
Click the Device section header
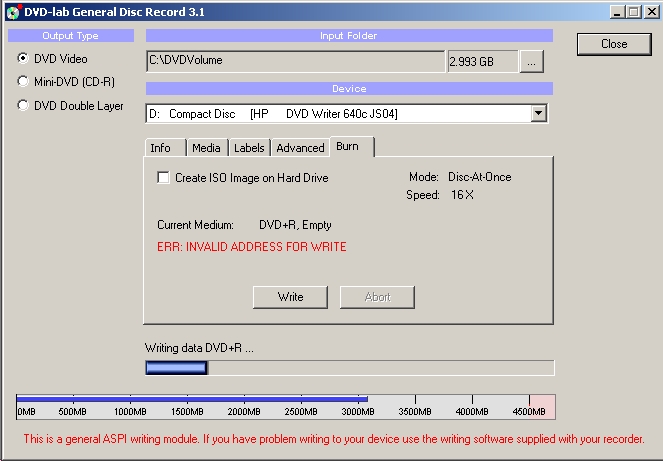coord(349,88)
